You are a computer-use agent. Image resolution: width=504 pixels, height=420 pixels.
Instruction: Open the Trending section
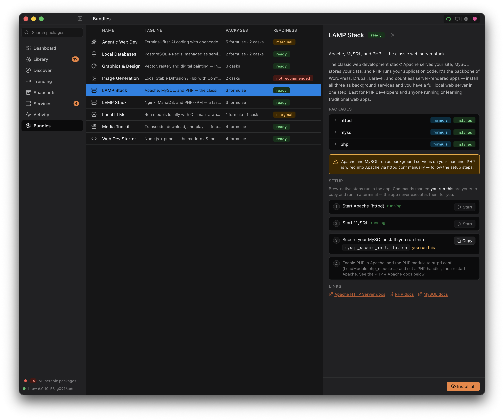point(52,81)
